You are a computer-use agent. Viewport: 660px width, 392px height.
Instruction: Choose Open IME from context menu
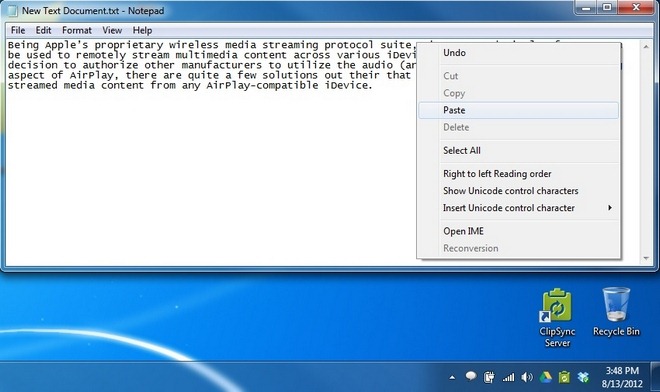click(x=519, y=231)
